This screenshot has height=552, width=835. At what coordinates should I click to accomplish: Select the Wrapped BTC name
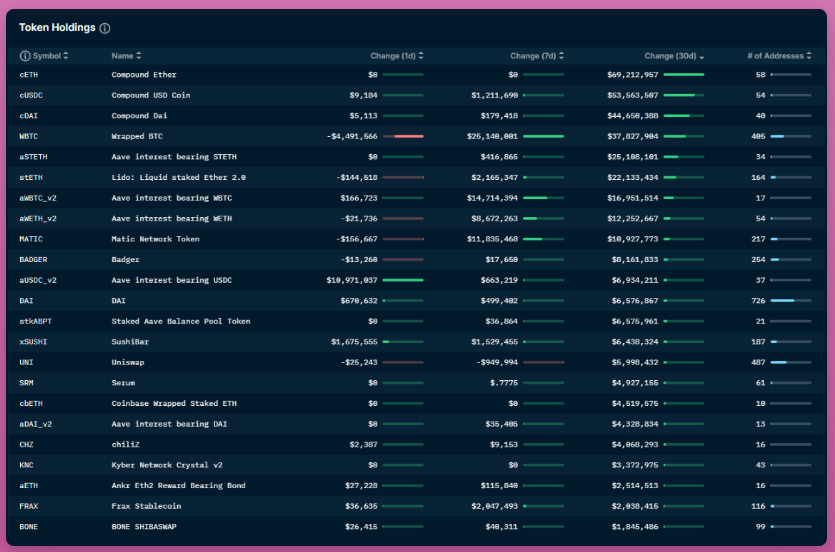137,136
